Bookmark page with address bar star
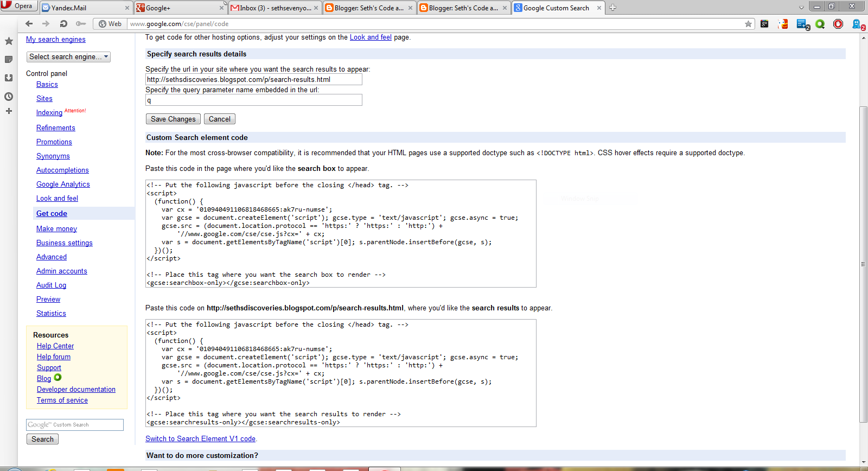Screen dimensions: 868x471 coord(748,24)
